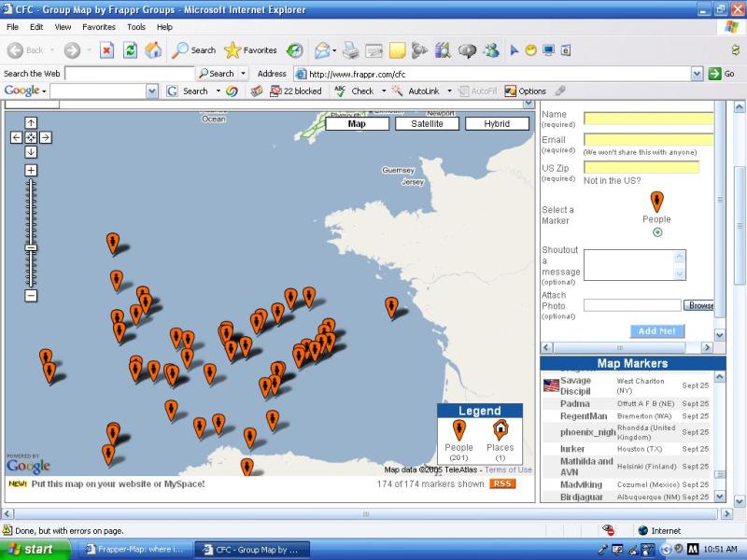Click in the US Zip input field
Image resolution: width=747 pixels, height=560 pixels.
click(641, 167)
